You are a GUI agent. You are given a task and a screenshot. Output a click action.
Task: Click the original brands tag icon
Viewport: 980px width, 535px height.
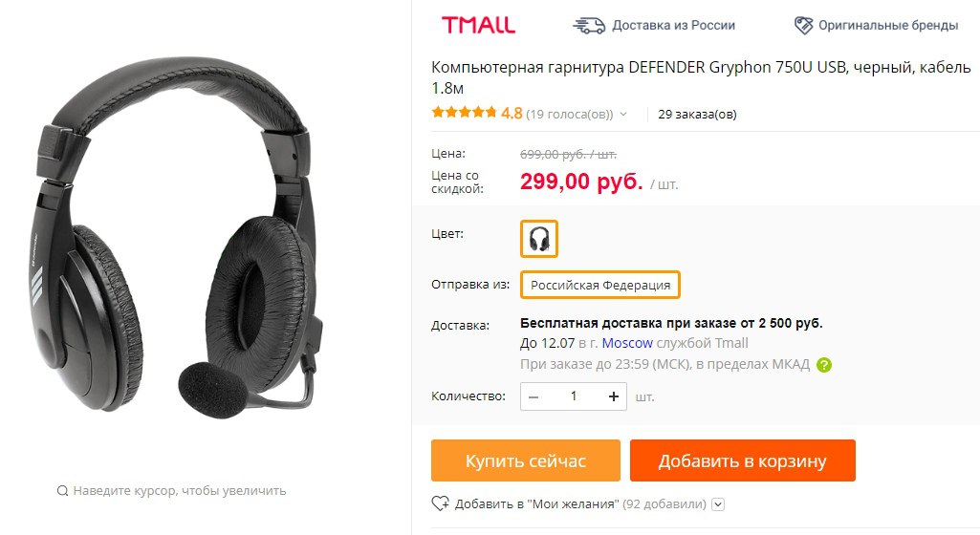tap(804, 26)
